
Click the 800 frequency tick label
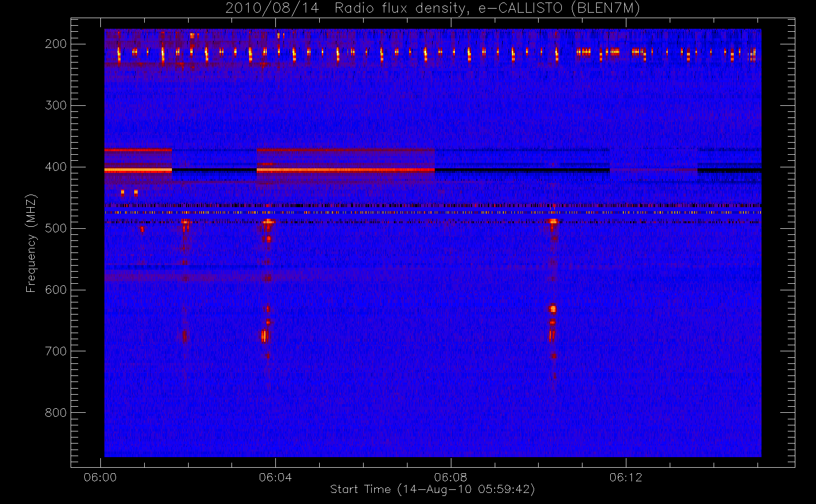pyautogui.click(x=55, y=413)
